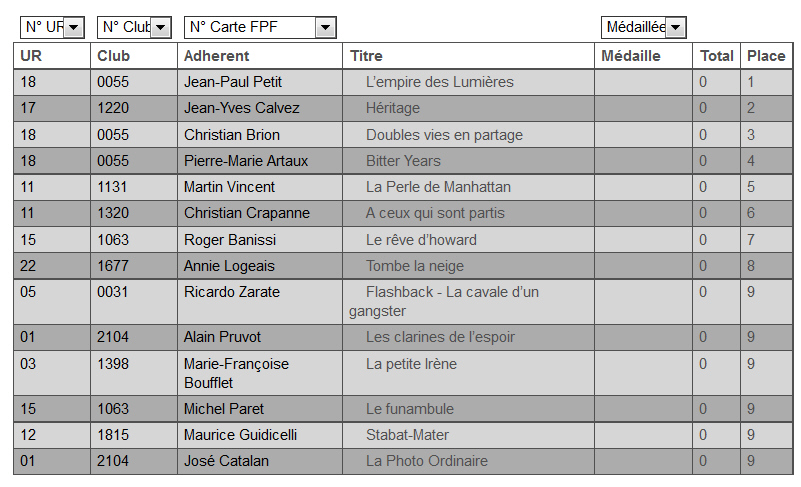Click title L'empire des Lumières
The width and height of the screenshot is (801, 487).
pos(439,82)
